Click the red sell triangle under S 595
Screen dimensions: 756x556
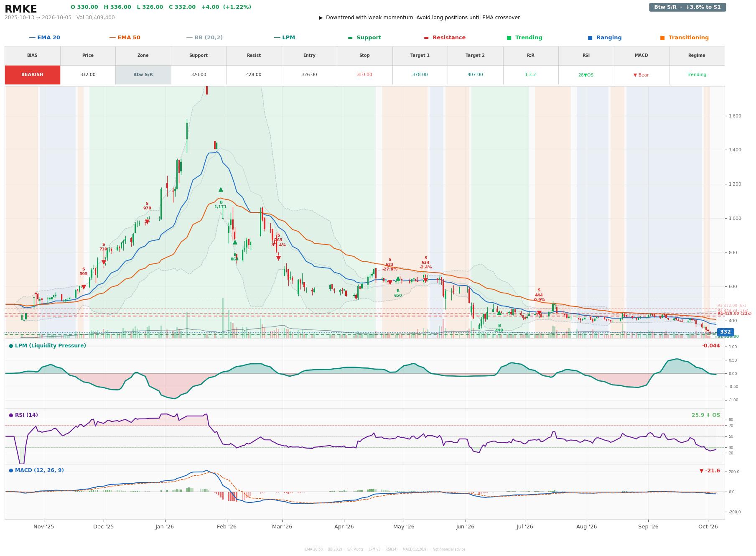(x=84, y=287)
